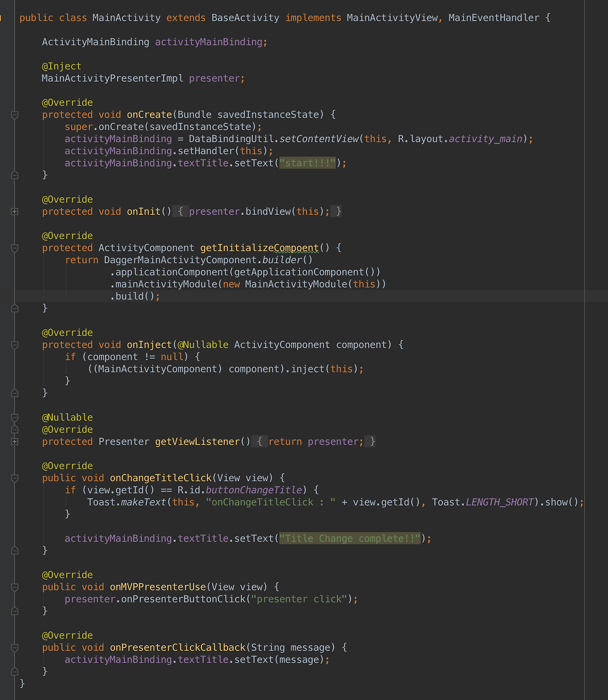Expand the folded getViewListener method plus marker

[15, 441]
